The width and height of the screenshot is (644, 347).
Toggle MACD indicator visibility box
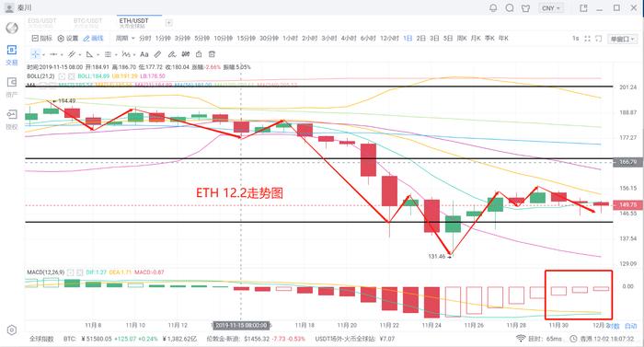coord(71,272)
